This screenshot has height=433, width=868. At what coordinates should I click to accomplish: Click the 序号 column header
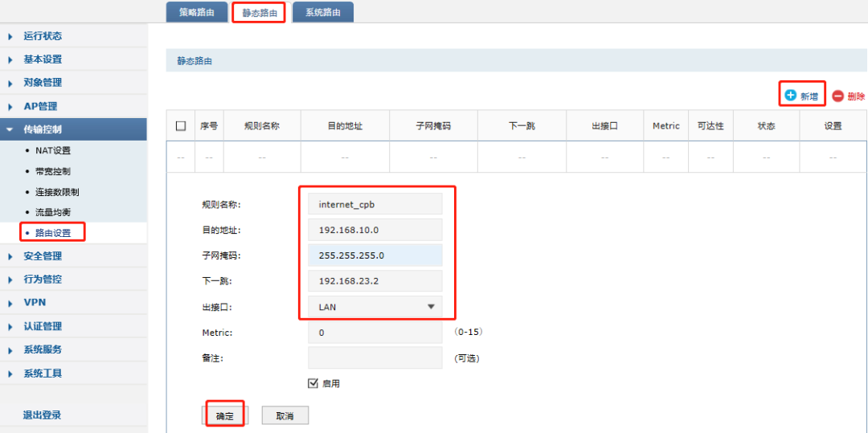pos(209,125)
